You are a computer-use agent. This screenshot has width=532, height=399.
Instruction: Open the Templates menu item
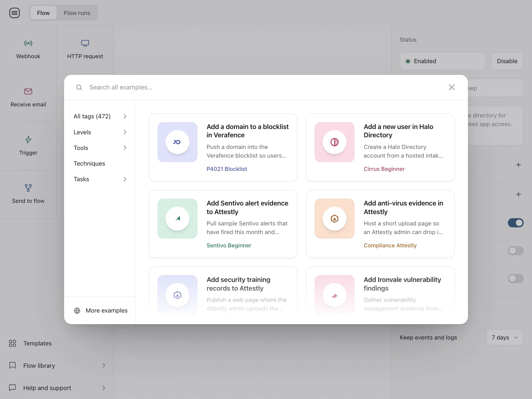(x=37, y=343)
